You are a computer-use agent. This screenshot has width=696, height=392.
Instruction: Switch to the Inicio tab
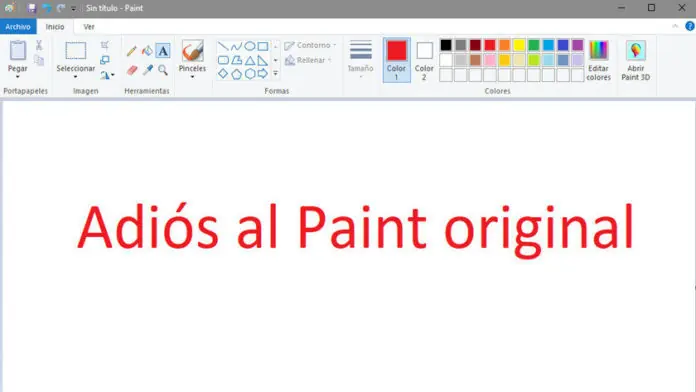55,27
